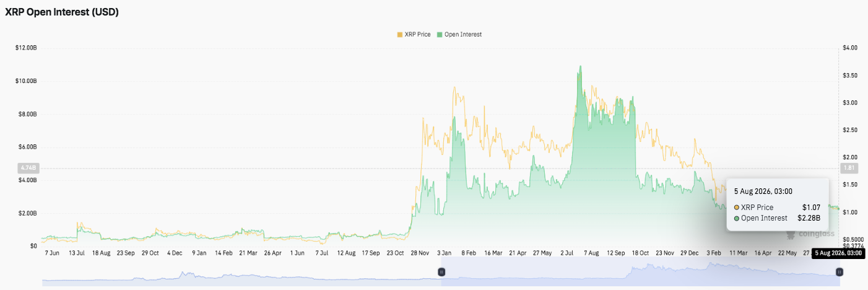Click the "$2.50" right axis price label

coord(849,130)
